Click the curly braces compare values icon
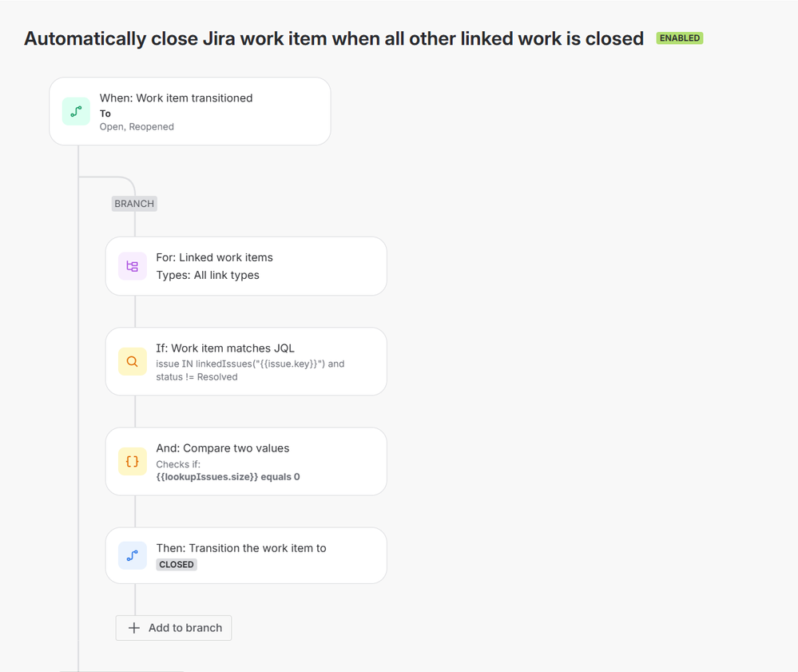The image size is (798, 672). pos(133,461)
